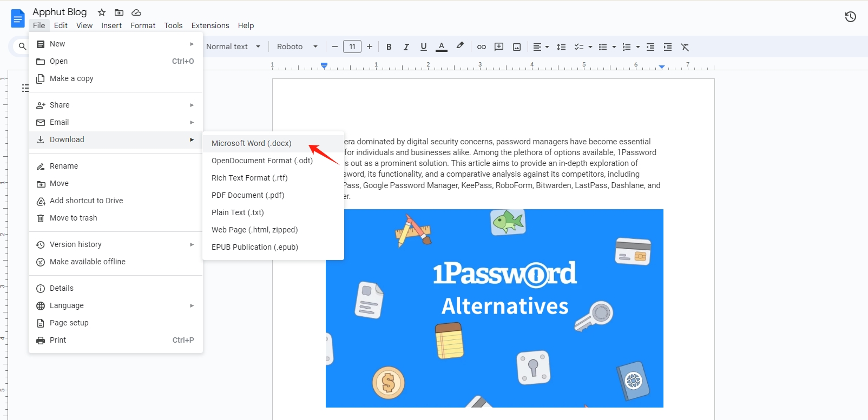Screen dimensions: 868x420
Task: Expand the Share submenu
Action: pos(116,105)
